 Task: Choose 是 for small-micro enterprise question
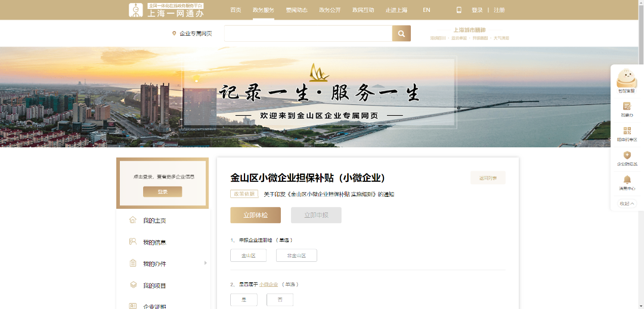pyautogui.click(x=244, y=299)
